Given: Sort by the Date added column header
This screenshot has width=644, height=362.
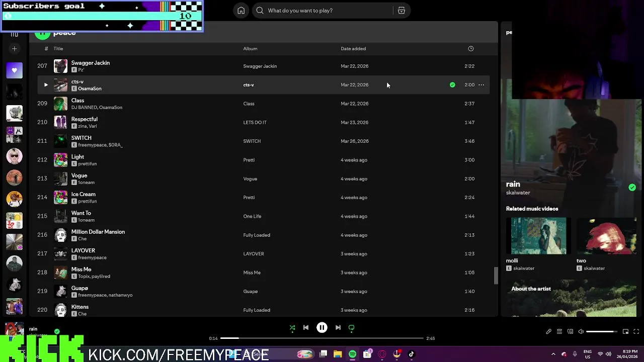Looking at the screenshot, I should coord(353,49).
